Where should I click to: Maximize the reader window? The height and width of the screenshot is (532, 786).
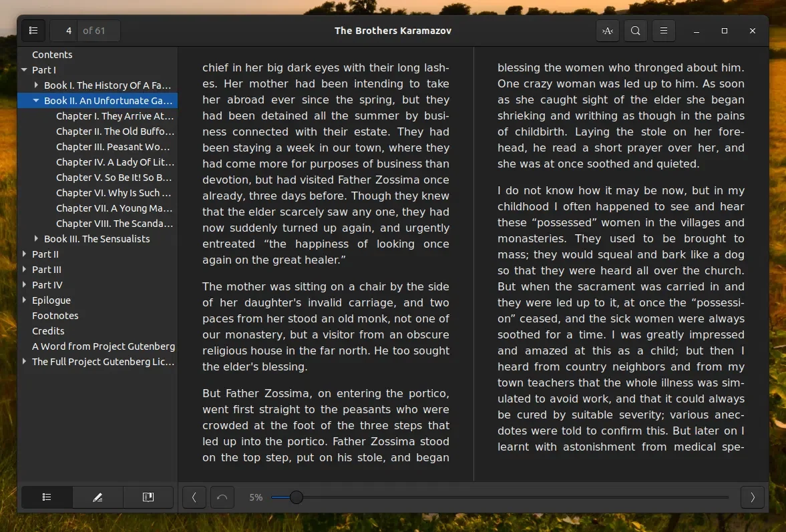point(725,31)
